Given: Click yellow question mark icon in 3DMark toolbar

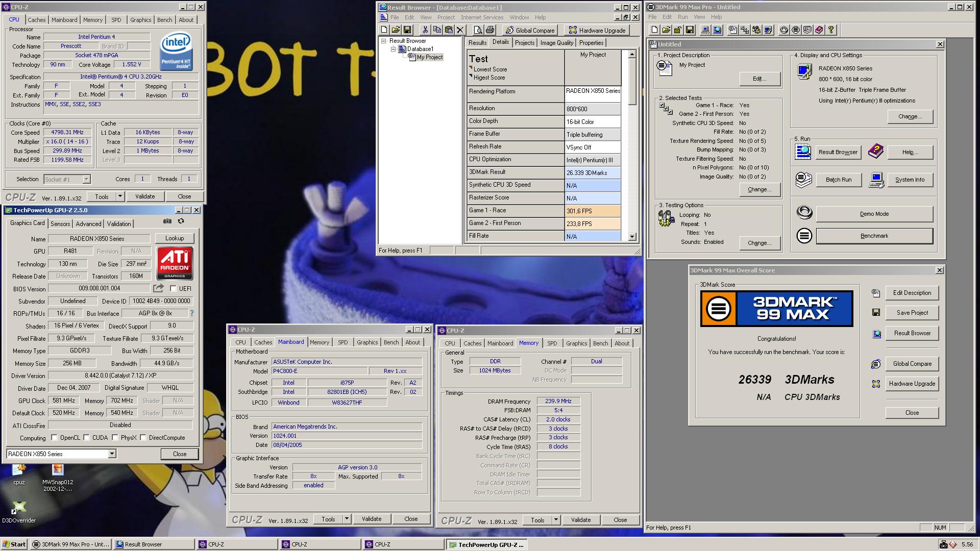Looking at the screenshot, I should [831, 30].
